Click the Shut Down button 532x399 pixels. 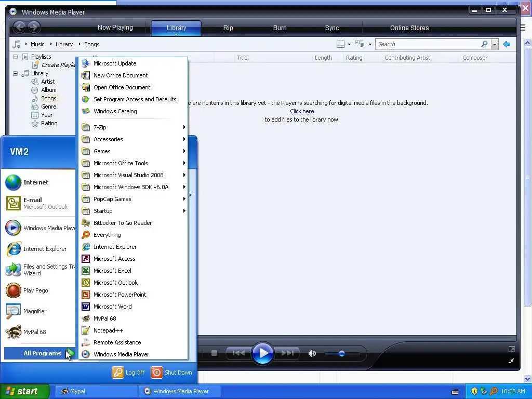point(171,373)
